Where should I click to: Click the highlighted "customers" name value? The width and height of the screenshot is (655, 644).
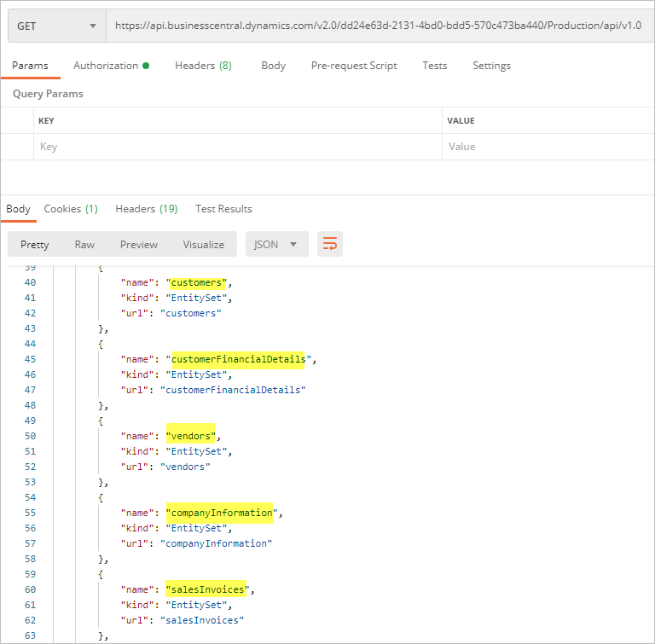(196, 283)
